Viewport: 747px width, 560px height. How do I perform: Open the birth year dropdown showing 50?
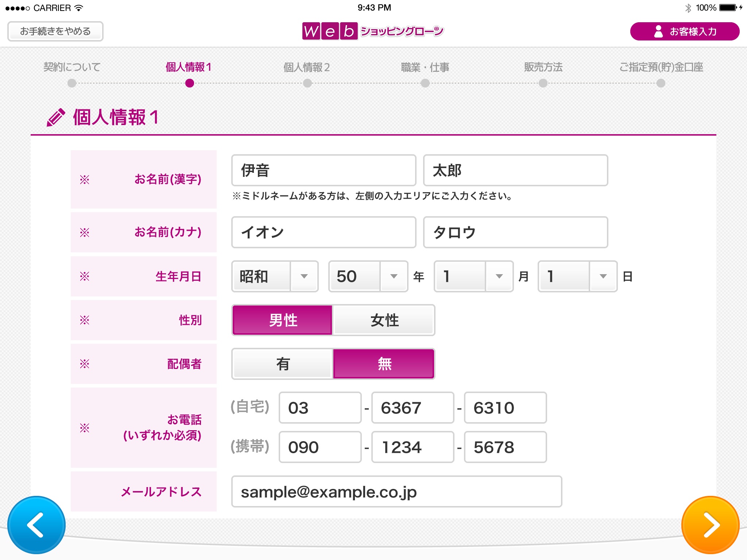coord(368,276)
